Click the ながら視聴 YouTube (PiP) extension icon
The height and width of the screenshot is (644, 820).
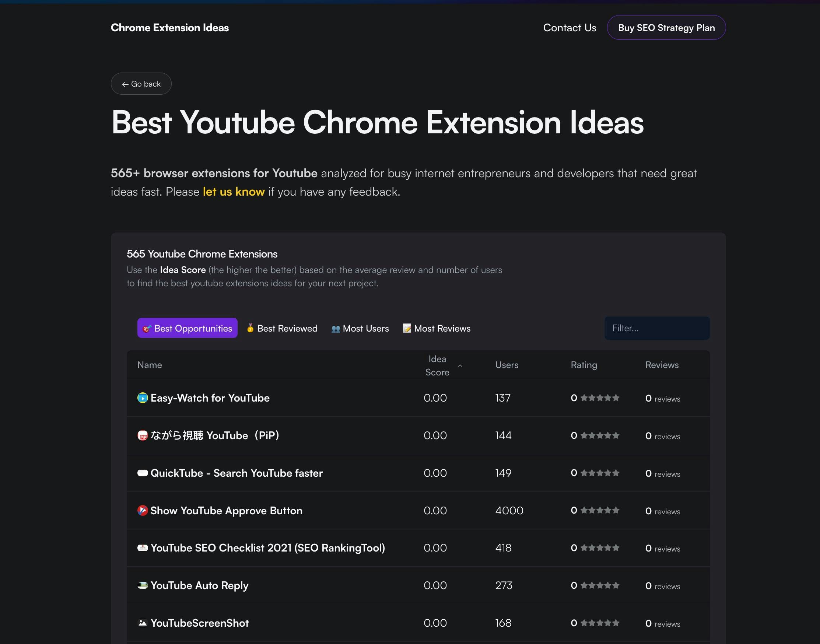click(x=143, y=435)
